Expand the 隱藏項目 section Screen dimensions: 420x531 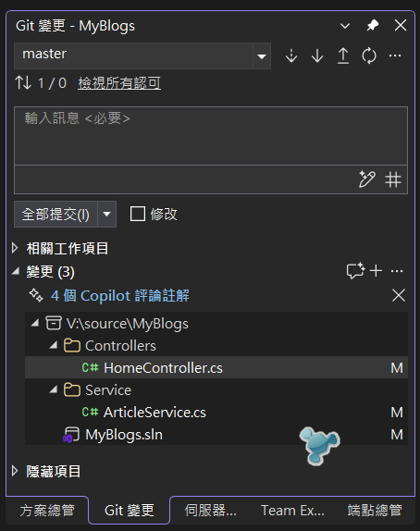(15, 471)
